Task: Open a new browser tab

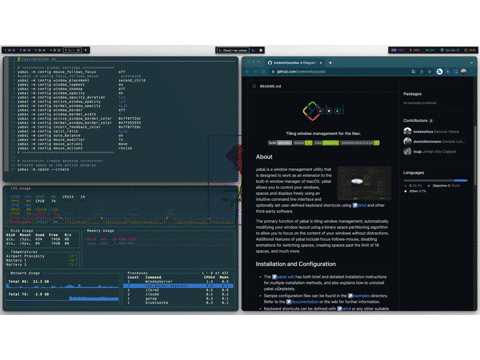Action: pos(330,63)
